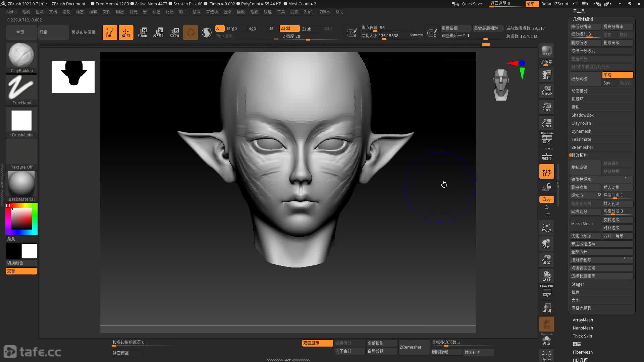Viewport: 644px width, 362px height.
Task: Open the Alpha menu
Action: tap(11, 12)
